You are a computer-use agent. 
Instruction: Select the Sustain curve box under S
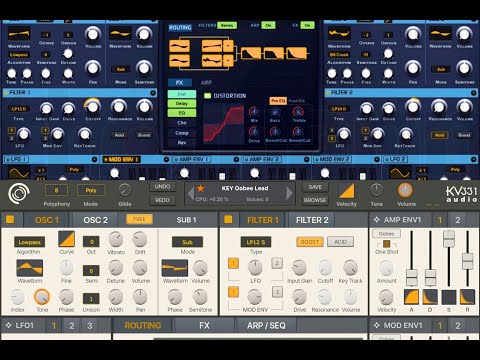tap(449, 297)
